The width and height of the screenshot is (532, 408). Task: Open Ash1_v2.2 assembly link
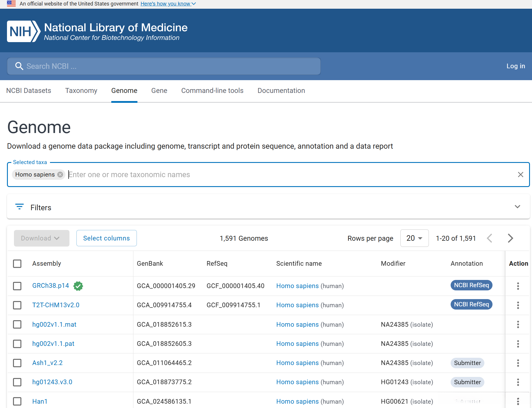[47, 363]
